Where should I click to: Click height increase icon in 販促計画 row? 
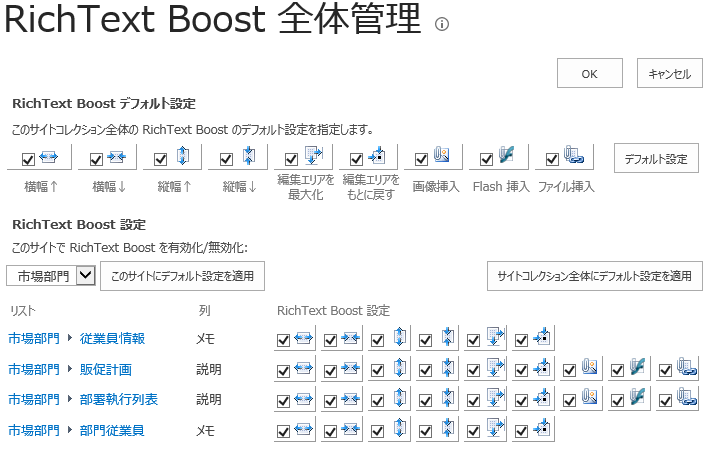[x=399, y=367]
